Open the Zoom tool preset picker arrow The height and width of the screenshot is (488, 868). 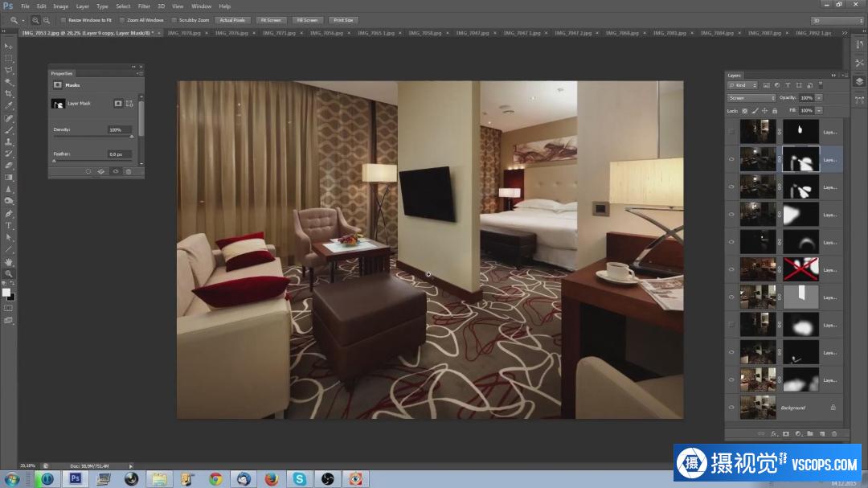[x=23, y=20]
